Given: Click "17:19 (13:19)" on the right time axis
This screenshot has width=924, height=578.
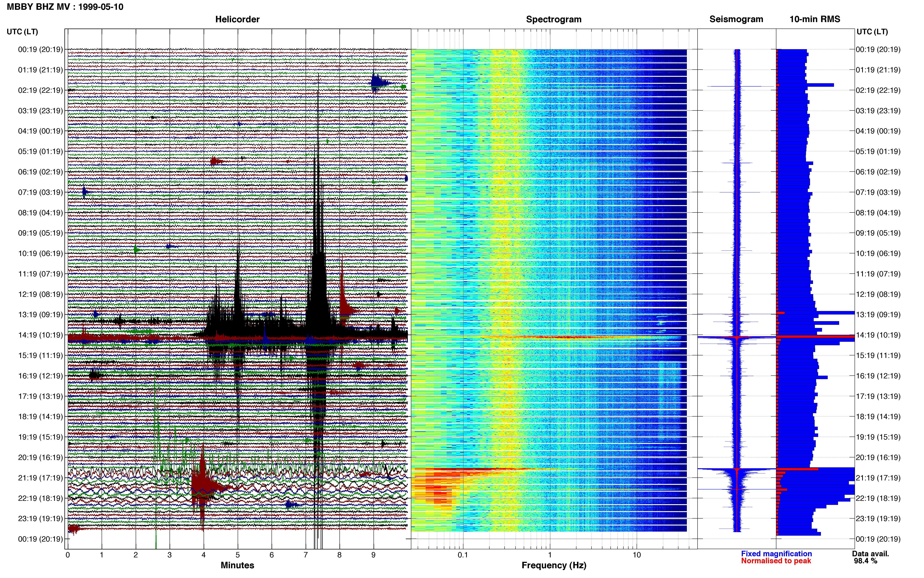Looking at the screenshot, I should [878, 396].
